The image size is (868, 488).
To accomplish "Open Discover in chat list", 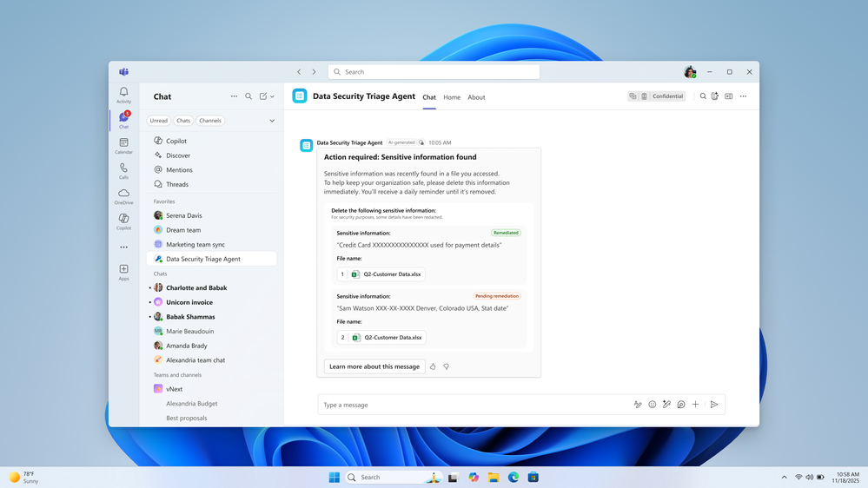I will coord(212,155).
